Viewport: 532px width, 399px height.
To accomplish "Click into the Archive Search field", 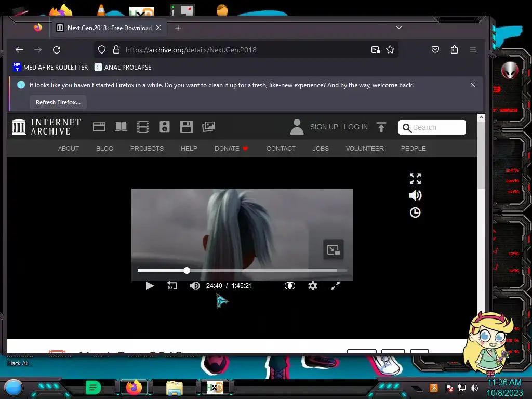I will click(x=432, y=127).
